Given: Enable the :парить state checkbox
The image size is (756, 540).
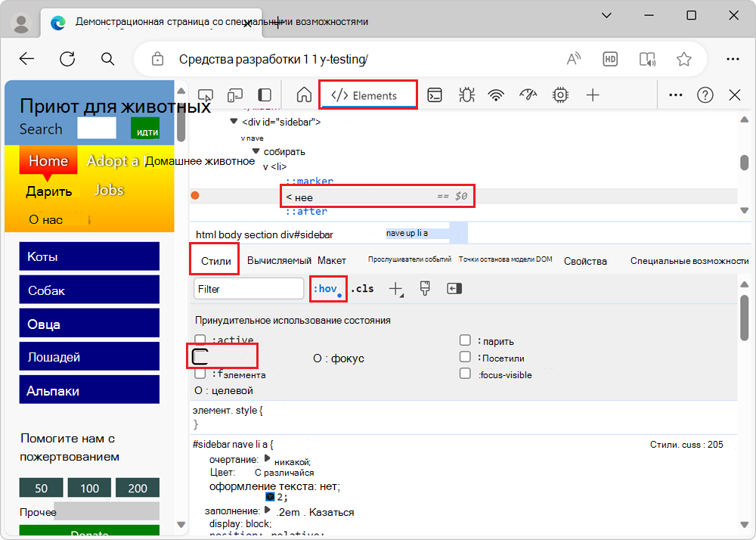Looking at the screenshot, I should click(x=465, y=340).
